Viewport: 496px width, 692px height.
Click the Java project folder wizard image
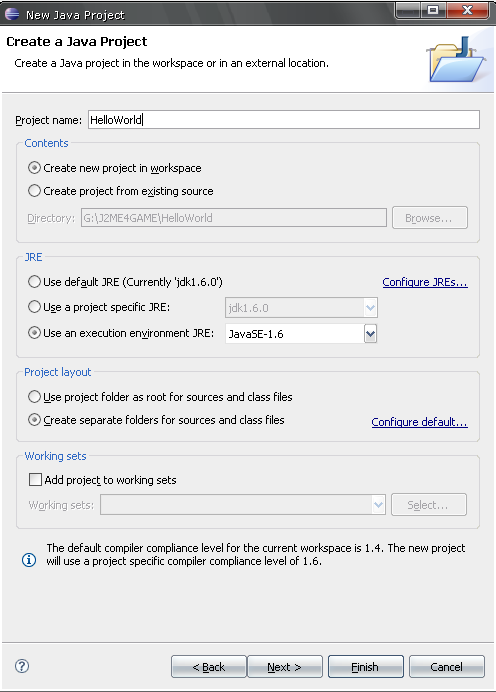456,59
